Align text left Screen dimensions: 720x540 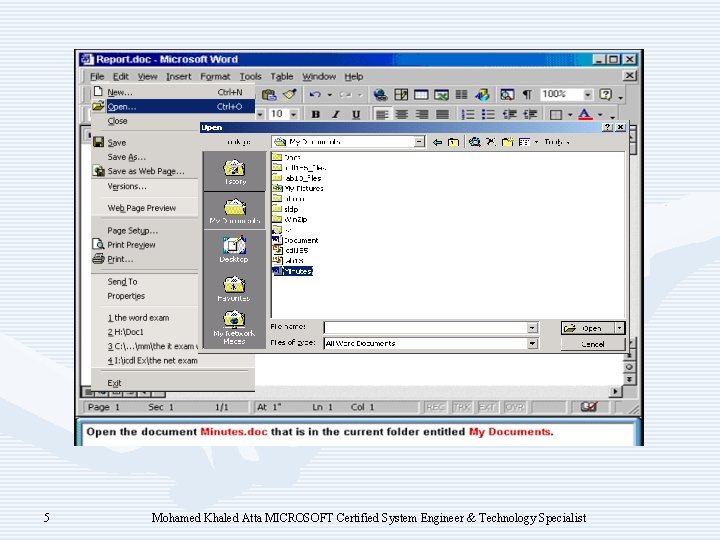click(382, 114)
